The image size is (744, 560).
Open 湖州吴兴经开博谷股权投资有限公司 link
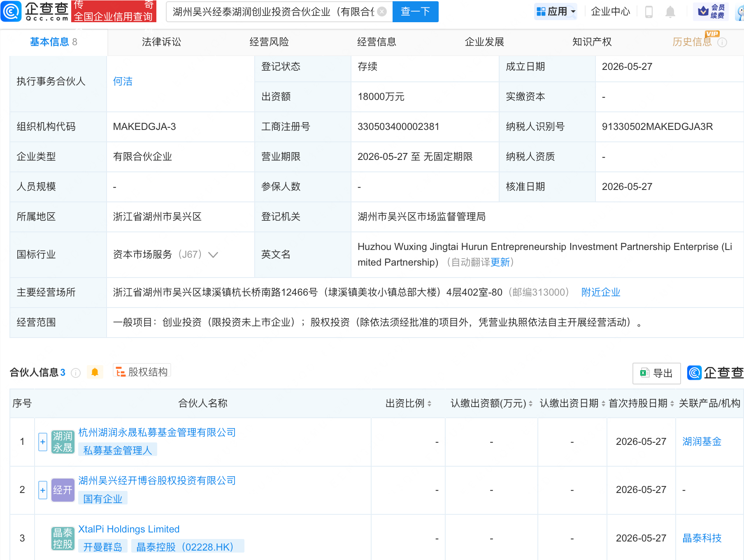(x=157, y=481)
